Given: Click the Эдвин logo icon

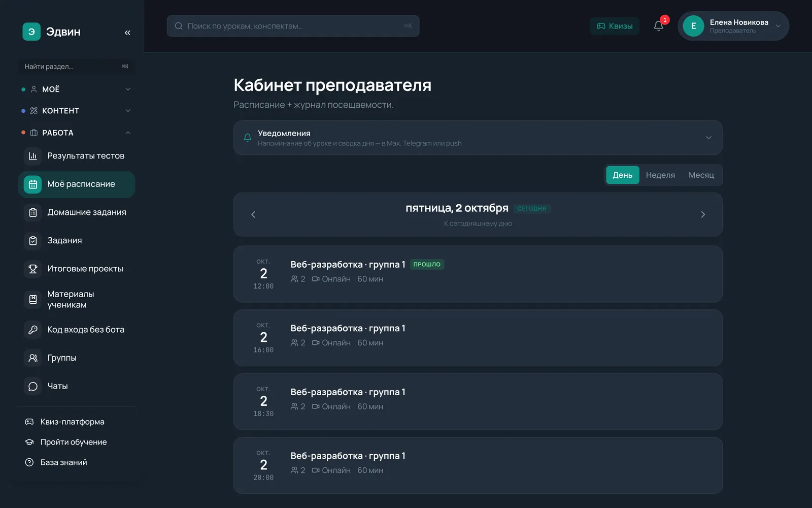Looking at the screenshot, I should click(31, 31).
